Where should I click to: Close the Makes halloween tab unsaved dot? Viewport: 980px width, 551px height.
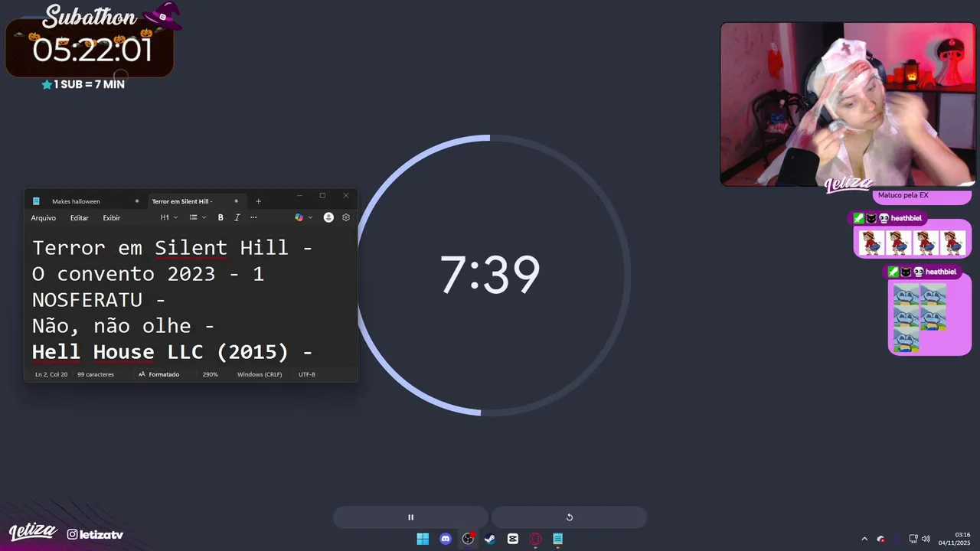[x=137, y=201]
